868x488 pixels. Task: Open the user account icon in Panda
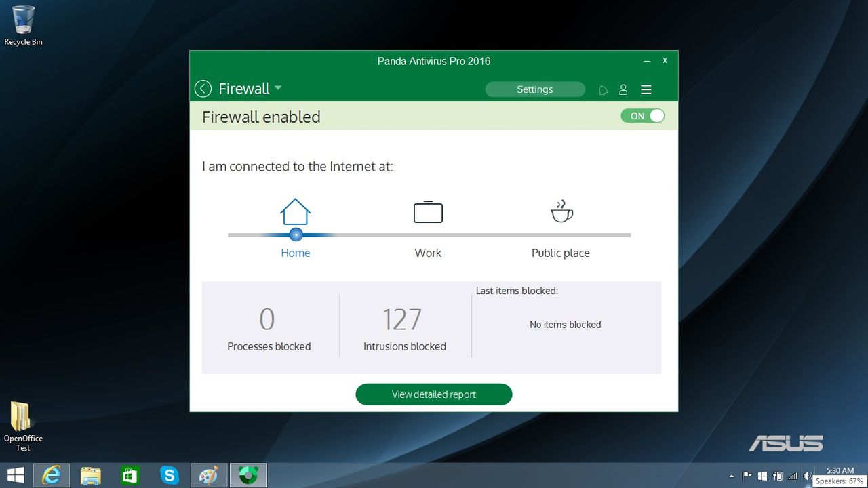click(x=623, y=89)
